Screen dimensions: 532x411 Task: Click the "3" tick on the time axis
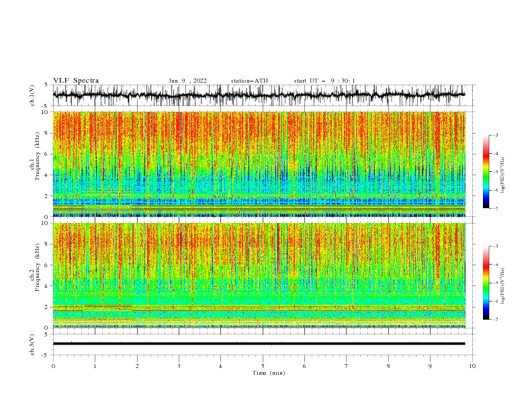coord(179,366)
